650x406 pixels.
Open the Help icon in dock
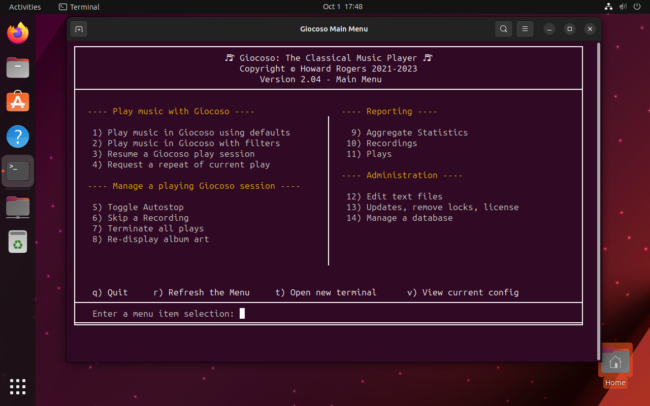[17, 136]
